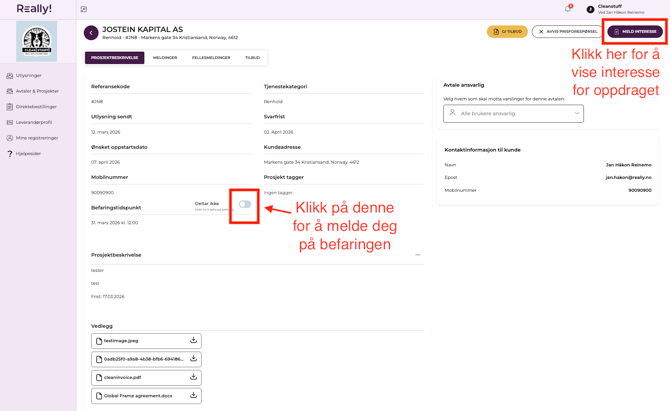Open Hjelpesider help pages
This screenshot has height=411, width=670.
[x=28, y=154]
